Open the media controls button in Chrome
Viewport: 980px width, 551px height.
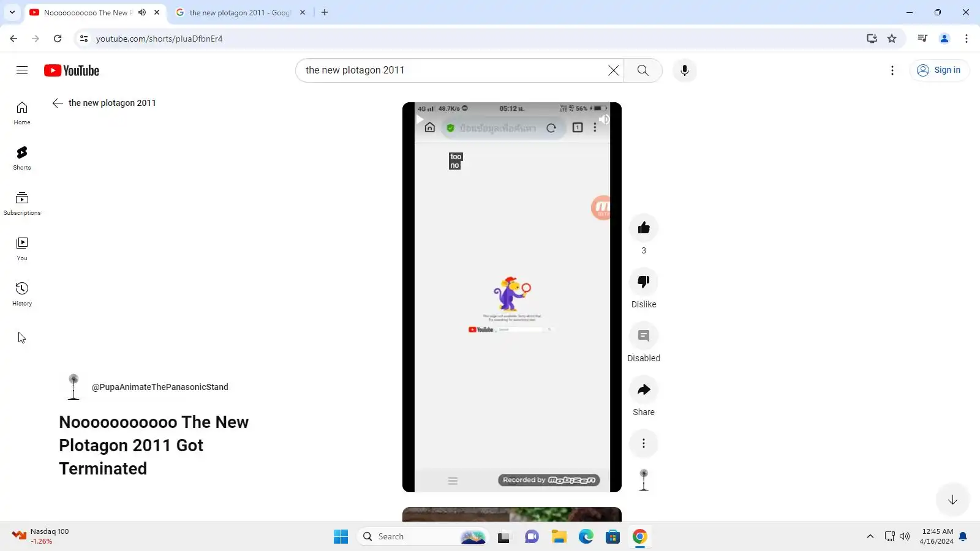[x=922, y=39]
